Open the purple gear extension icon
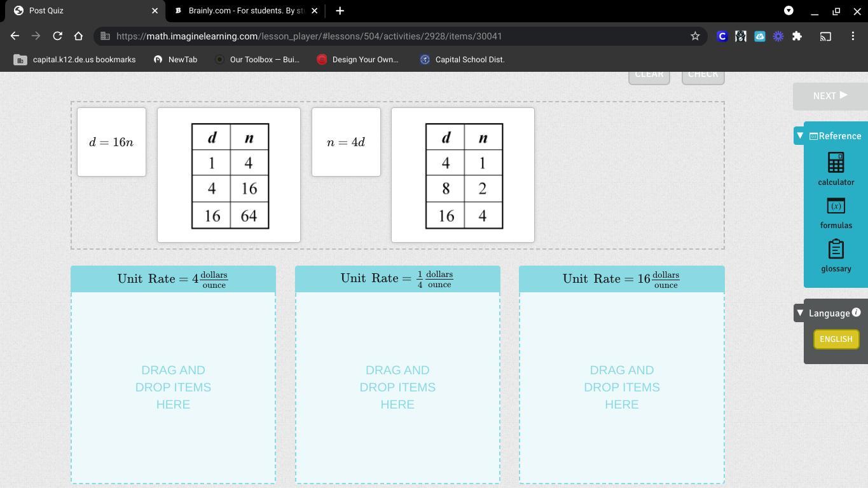This screenshot has width=868, height=488. [778, 36]
